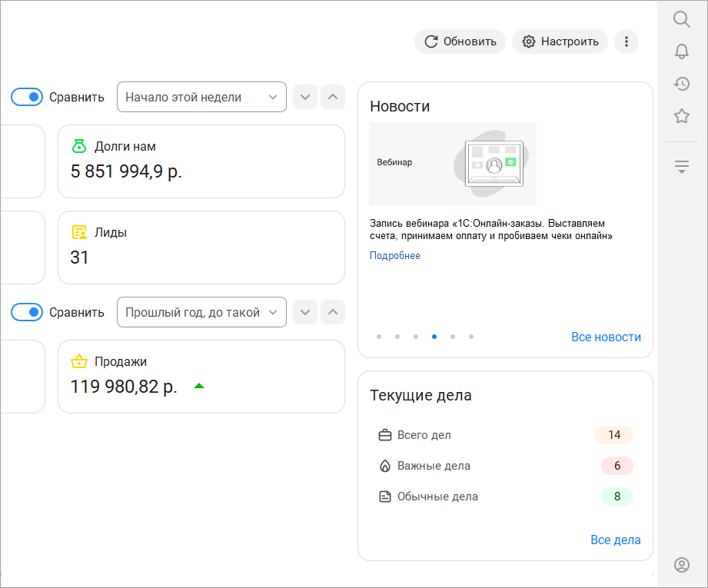Open the Подробнее news link
The height and width of the screenshot is (588, 708).
(394, 256)
